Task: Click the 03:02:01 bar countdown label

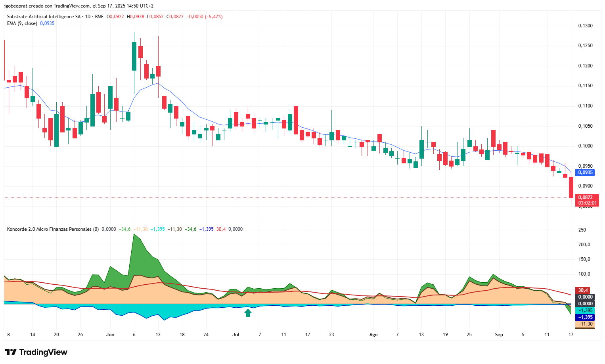Action: point(587,203)
